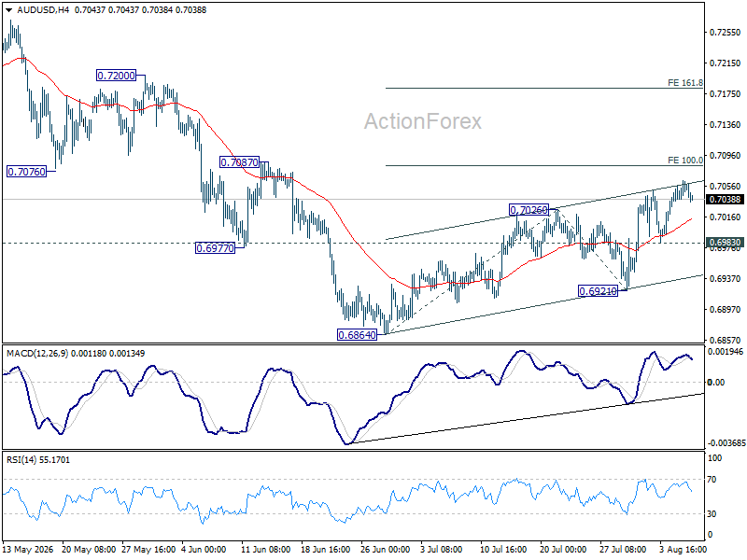Click the MACD(12,26,9) indicator label
Screen dimensions: 747x560
(x=37, y=354)
